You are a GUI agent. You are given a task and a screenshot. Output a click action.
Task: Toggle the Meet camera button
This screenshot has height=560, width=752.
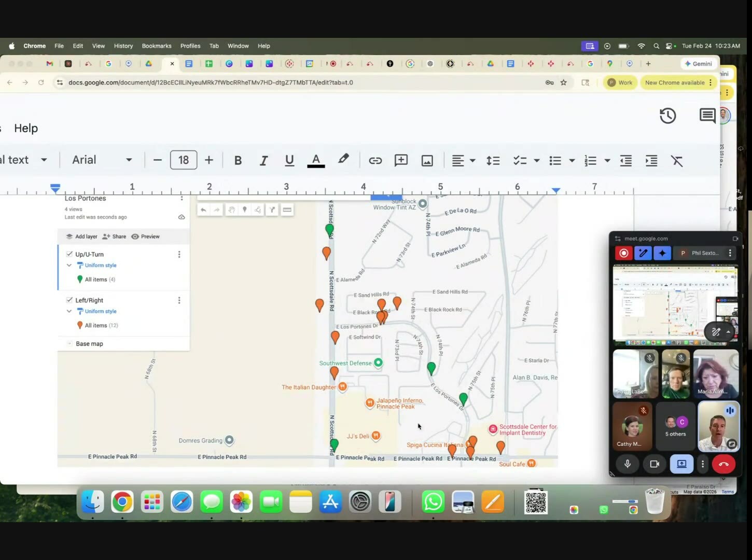point(654,464)
